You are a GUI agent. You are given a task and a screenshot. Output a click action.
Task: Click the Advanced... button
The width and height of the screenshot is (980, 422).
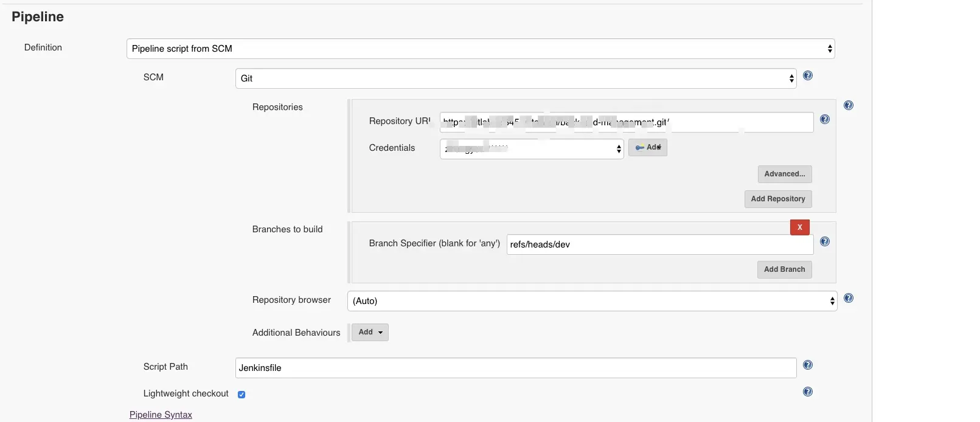coord(785,174)
